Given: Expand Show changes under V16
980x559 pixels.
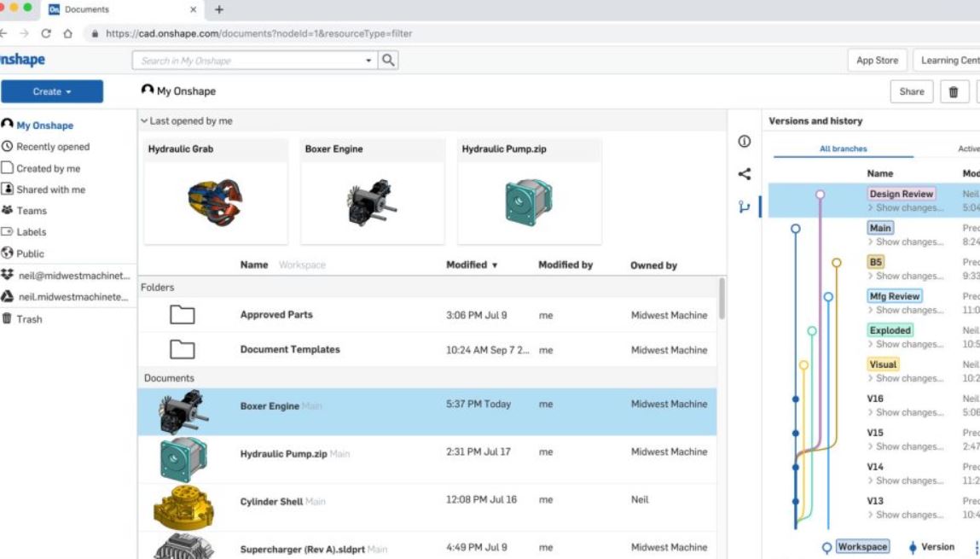Looking at the screenshot, I should coord(906,412).
